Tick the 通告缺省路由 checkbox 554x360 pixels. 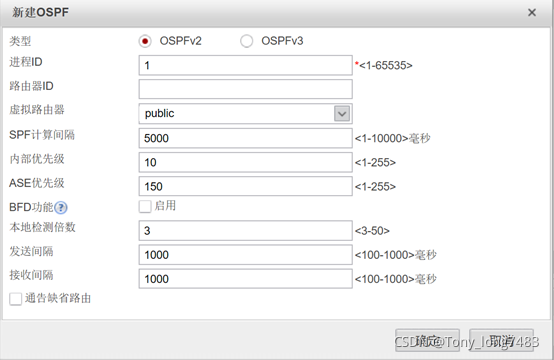pos(16,299)
